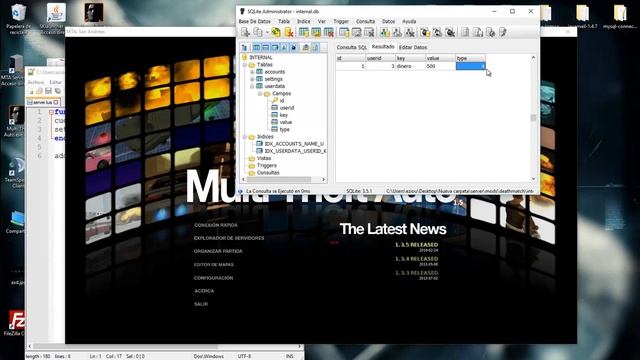Click the open database toolbar icon
640x360 pixels.
click(x=258, y=32)
